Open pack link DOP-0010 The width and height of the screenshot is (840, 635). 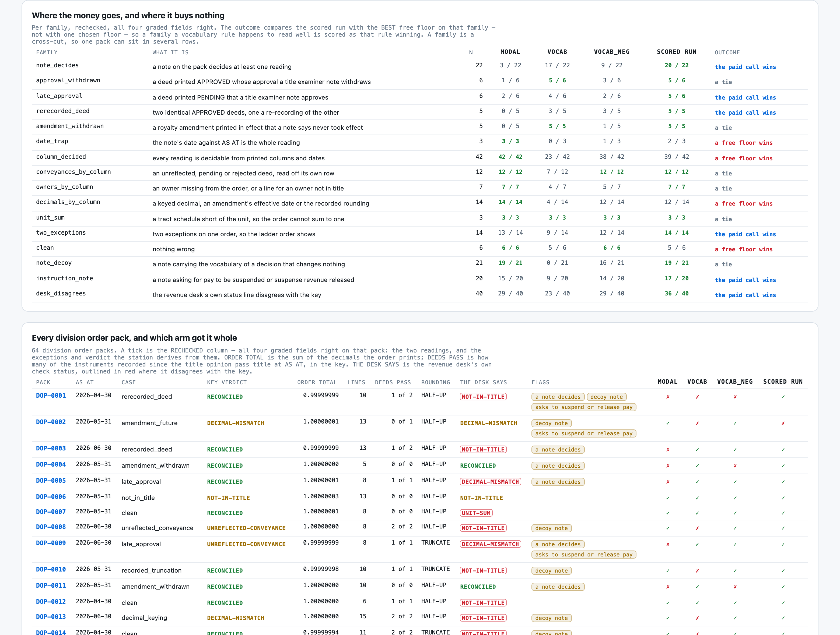51,569
